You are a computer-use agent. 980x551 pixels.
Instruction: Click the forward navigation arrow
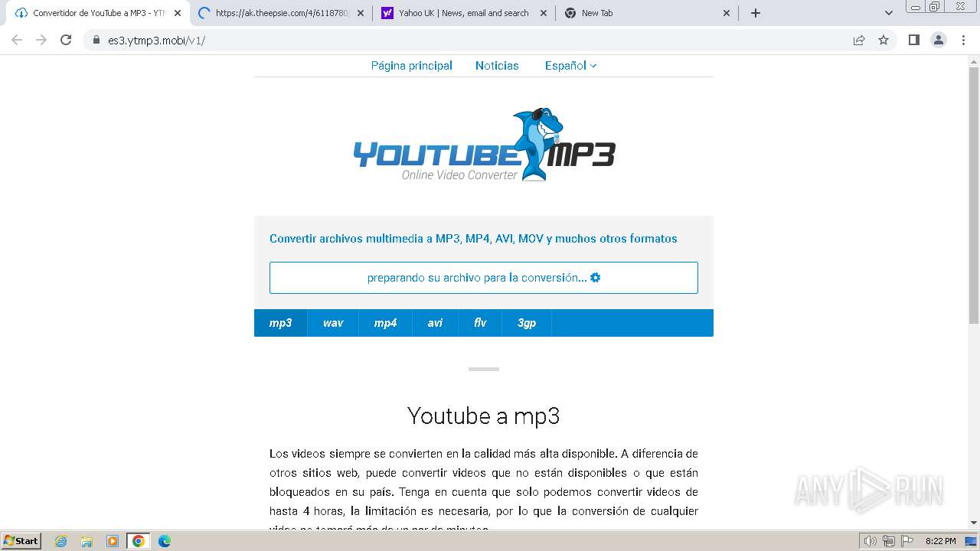tap(41, 40)
